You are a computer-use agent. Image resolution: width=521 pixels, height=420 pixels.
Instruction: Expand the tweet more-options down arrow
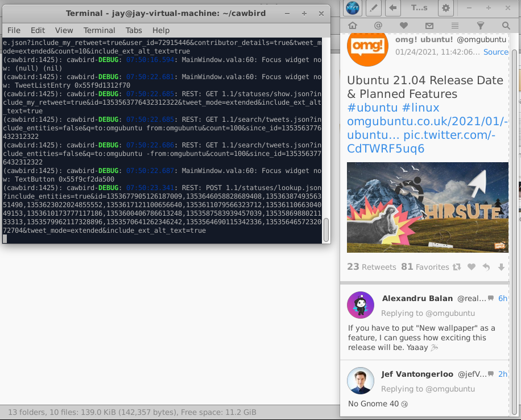click(x=502, y=267)
